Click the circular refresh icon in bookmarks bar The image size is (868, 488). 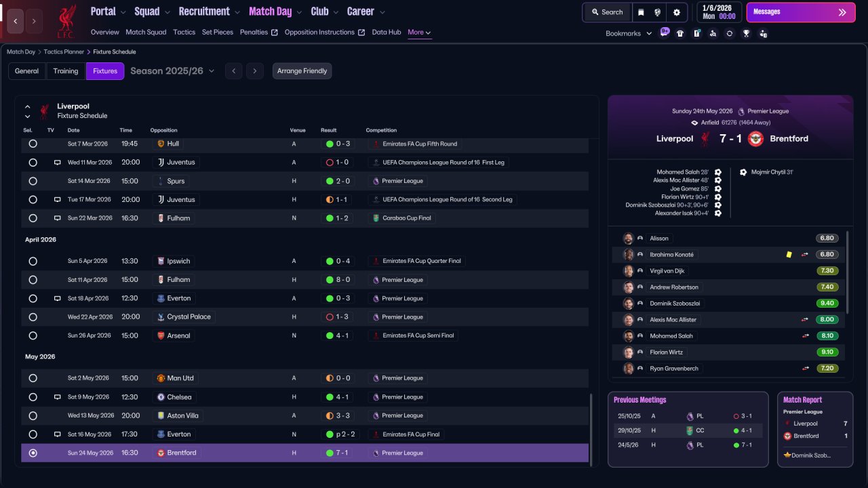(729, 33)
